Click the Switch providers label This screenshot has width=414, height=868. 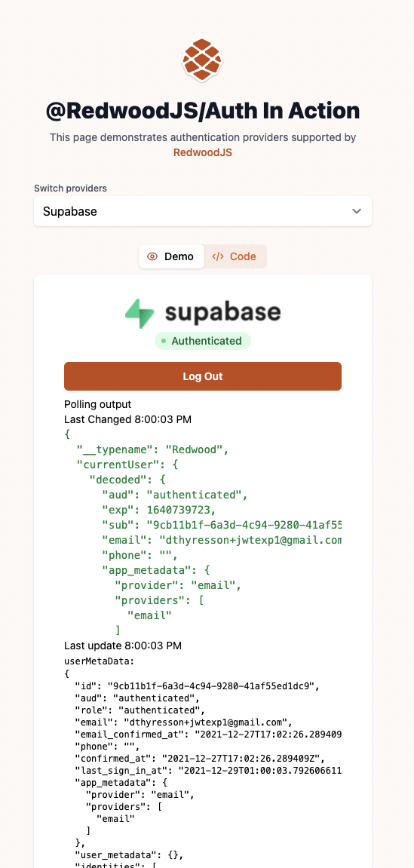click(x=70, y=189)
